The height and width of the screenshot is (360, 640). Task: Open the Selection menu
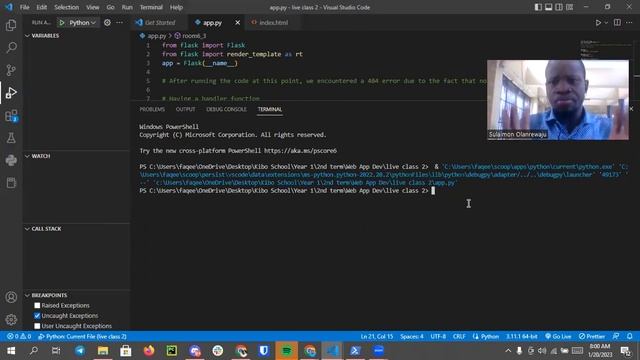(67, 7)
